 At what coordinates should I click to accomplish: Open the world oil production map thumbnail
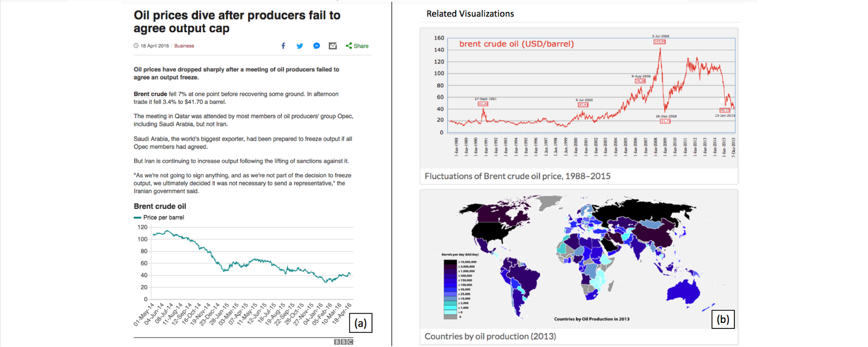(579, 259)
